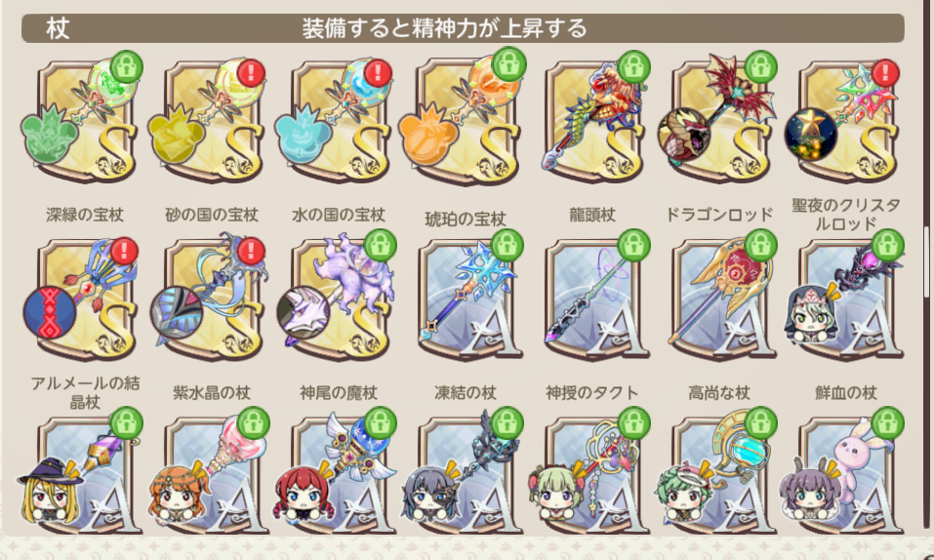This screenshot has height=560, width=934.
Task: Select the pink rabbit staff card
Action: tap(845, 470)
